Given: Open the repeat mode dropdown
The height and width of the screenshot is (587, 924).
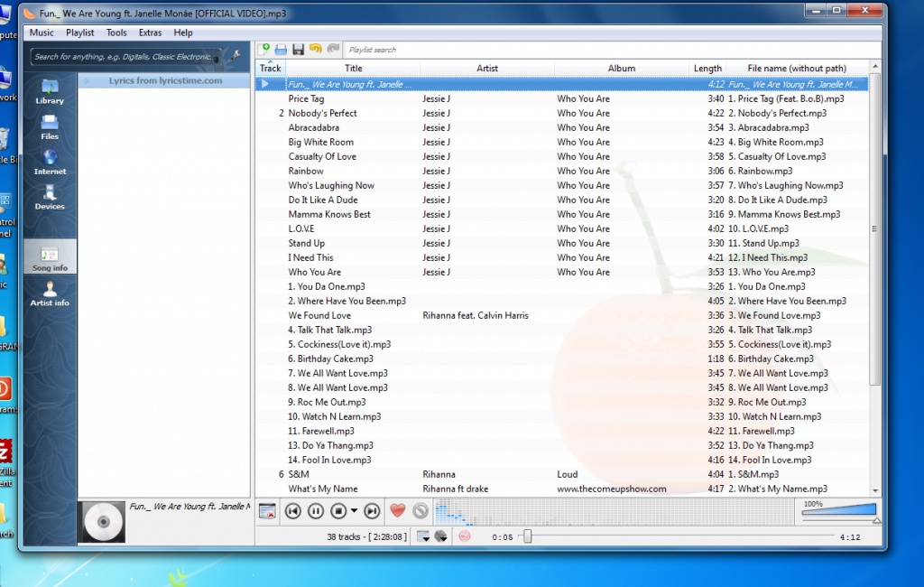Looking at the screenshot, I should coord(423,536).
